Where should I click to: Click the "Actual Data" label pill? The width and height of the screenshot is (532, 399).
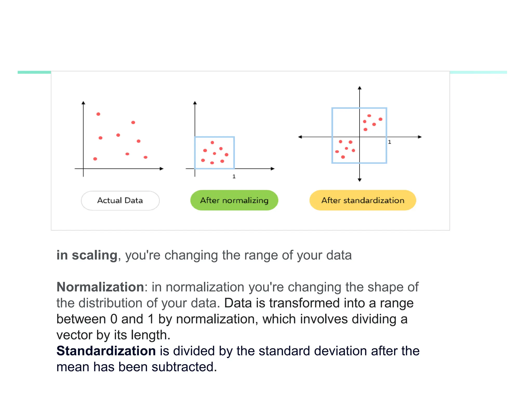tap(120, 201)
